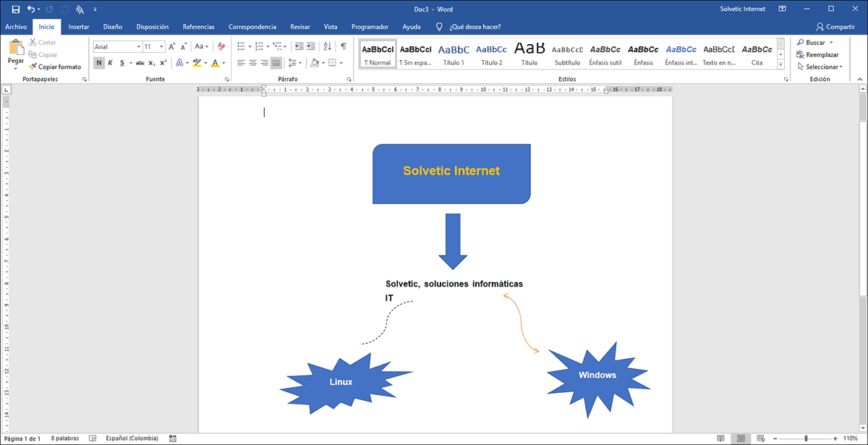Toggle italic K formatting
This screenshot has height=445, width=868.
[x=110, y=63]
